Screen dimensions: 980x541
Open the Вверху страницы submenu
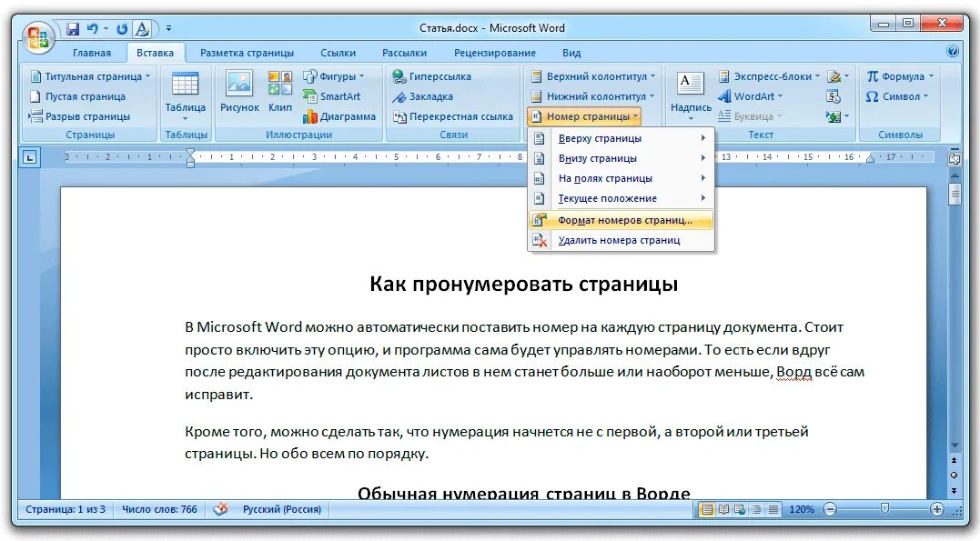point(621,138)
